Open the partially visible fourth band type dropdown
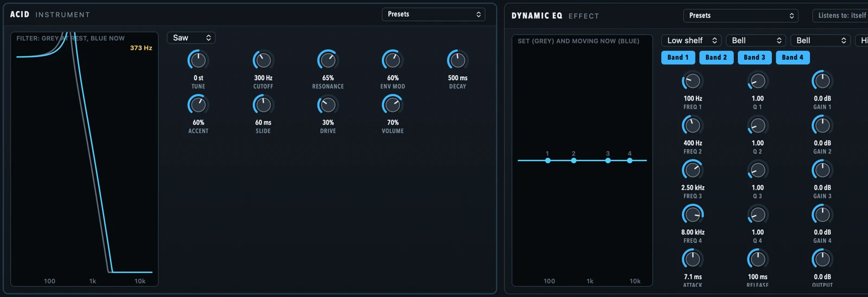The height and width of the screenshot is (297, 868). 861,41
